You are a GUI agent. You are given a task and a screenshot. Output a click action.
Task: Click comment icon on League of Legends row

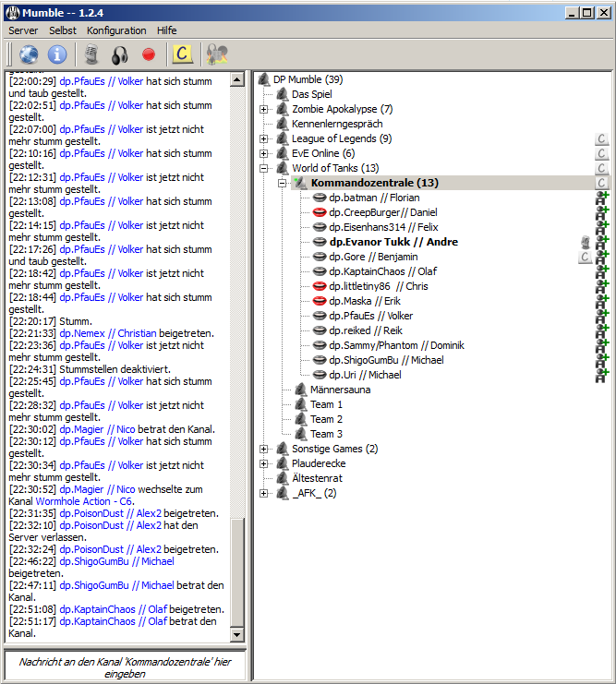coord(601,138)
